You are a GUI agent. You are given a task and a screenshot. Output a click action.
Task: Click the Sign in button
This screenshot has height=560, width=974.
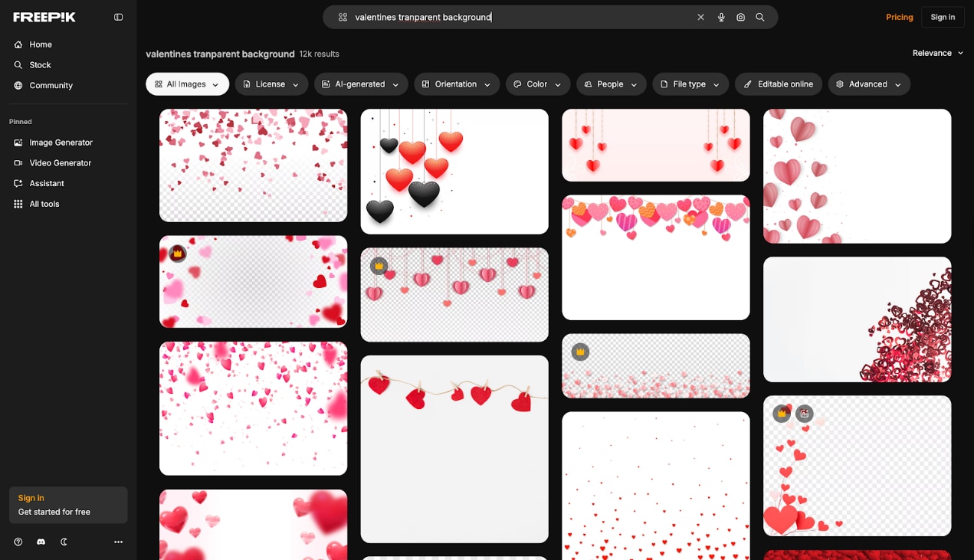tap(943, 16)
